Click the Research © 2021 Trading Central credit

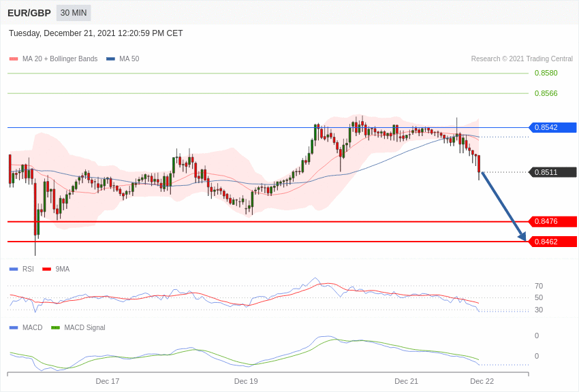tap(522, 59)
